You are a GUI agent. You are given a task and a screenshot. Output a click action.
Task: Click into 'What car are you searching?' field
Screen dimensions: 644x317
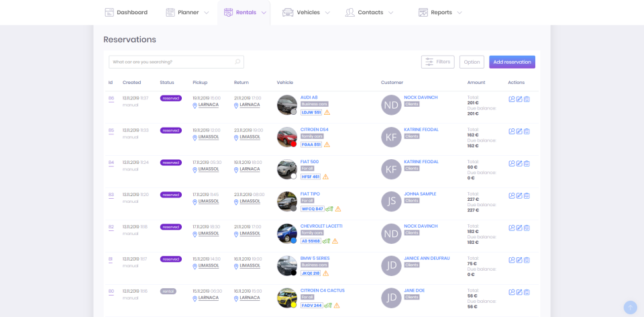(176, 62)
